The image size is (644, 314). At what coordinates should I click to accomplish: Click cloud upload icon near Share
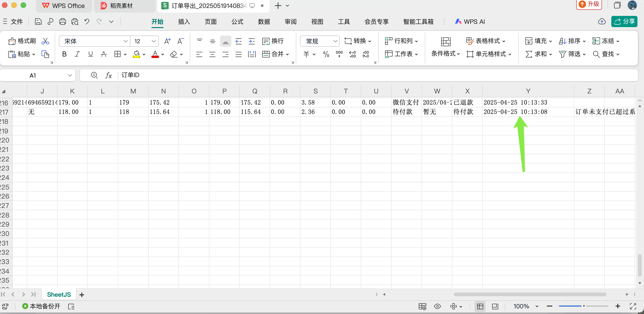(x=602, y=22)
